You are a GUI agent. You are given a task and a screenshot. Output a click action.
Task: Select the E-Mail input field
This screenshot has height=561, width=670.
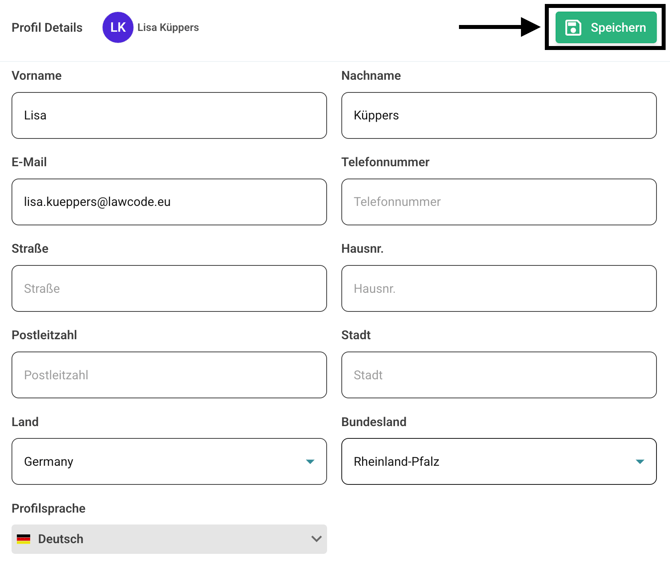click(x=168, y=202)
